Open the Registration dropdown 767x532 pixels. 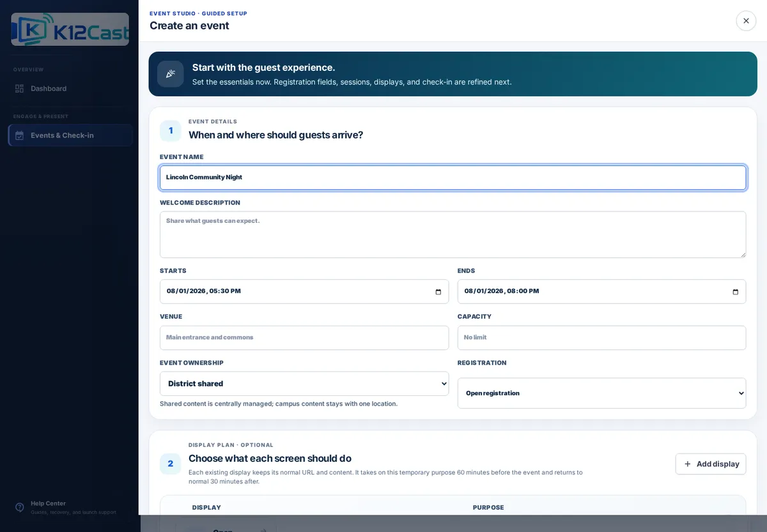601,393
